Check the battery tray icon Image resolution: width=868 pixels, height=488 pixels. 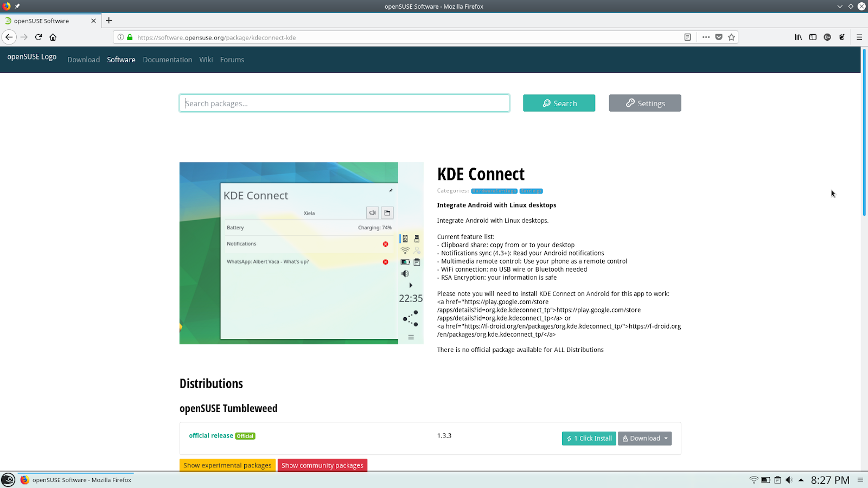[x=765, y=480]
